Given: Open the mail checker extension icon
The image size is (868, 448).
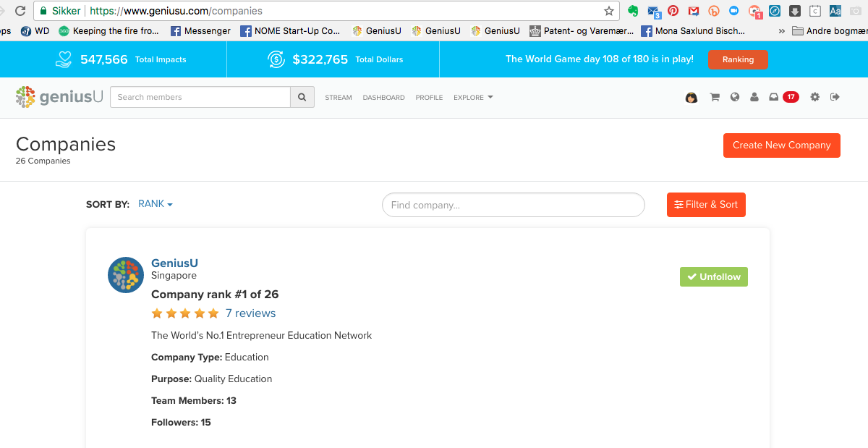Looking at the screenshot, I should pyautogui.click(x=654, y=11).
